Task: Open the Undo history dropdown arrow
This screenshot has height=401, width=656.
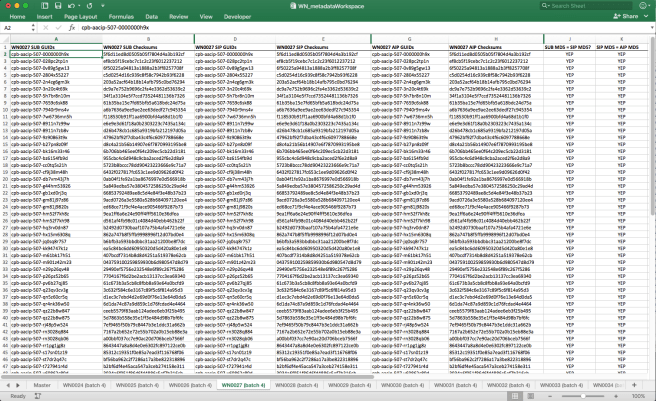Action: point(79,6)
